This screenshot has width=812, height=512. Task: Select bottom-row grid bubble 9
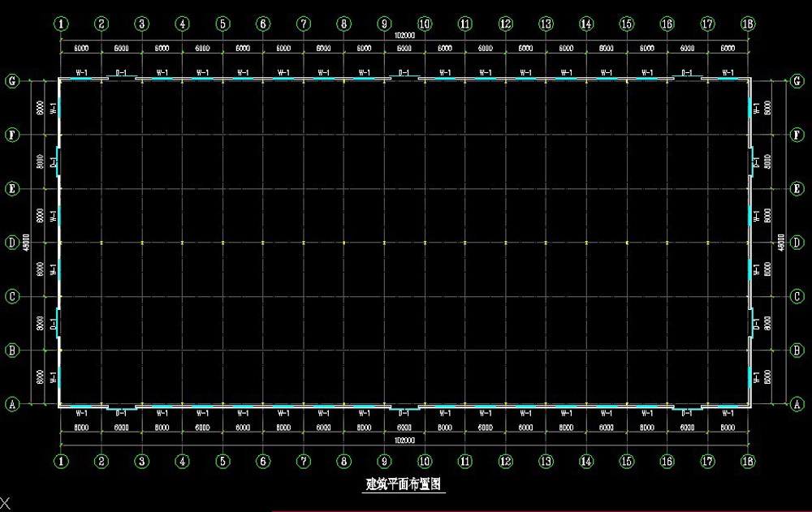(x=384, y=461)
